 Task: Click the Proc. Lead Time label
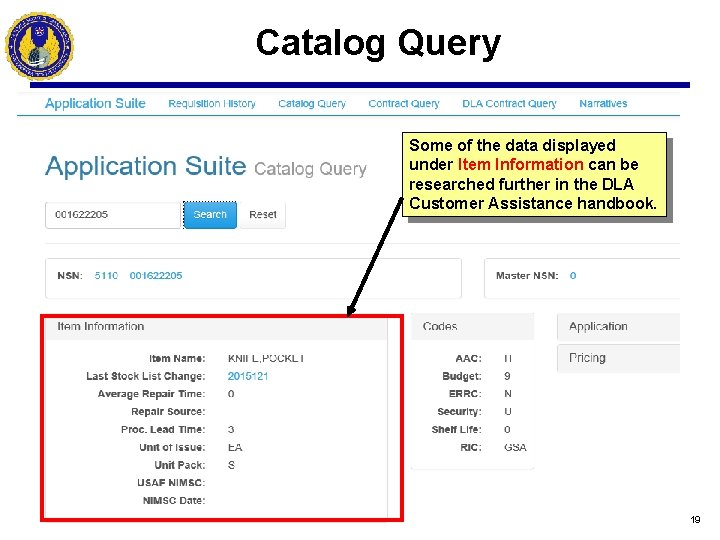tap(163, 429)
